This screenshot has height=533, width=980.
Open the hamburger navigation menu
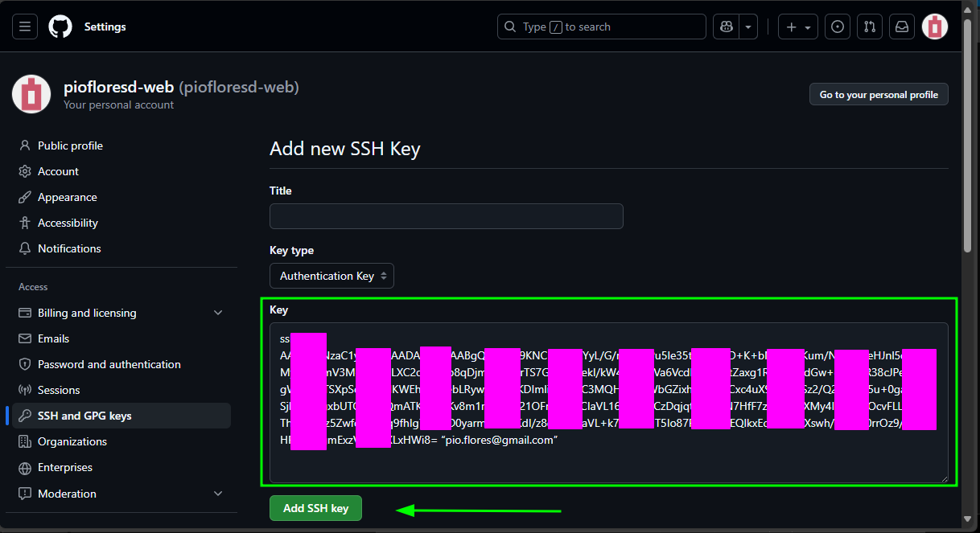(x=24, y=27)
